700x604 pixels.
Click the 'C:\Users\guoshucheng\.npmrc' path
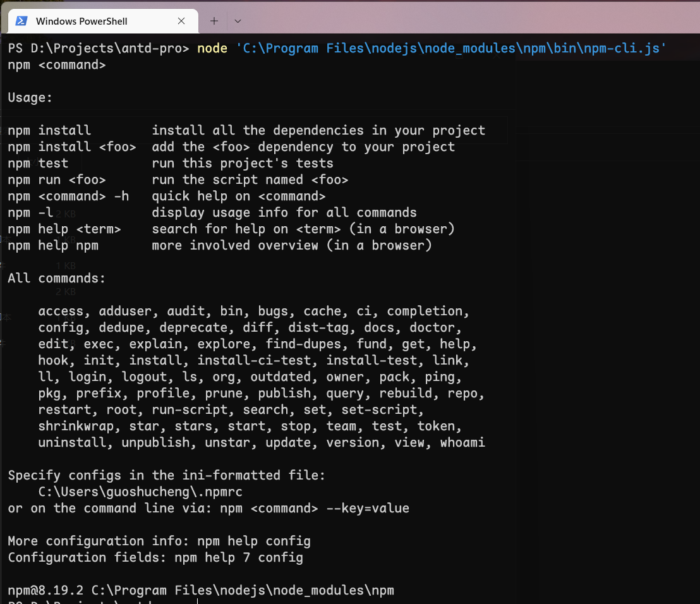(140, 492)
